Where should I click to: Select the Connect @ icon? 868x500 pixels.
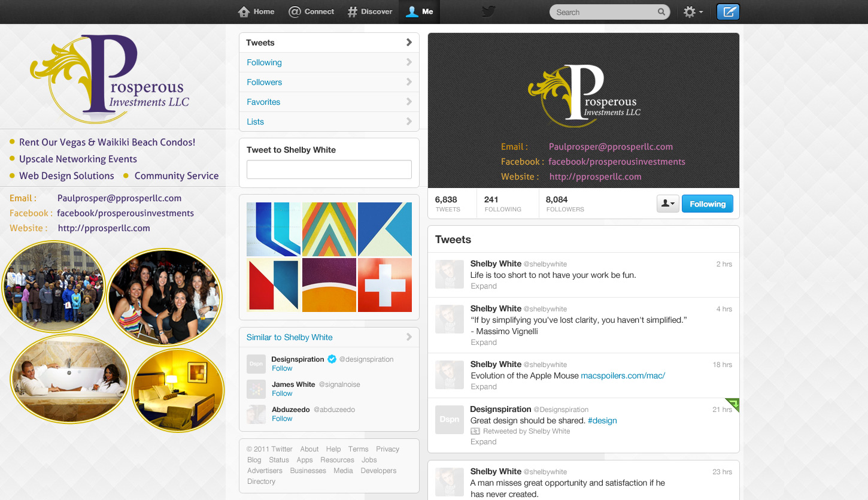[x=294, y=11]
